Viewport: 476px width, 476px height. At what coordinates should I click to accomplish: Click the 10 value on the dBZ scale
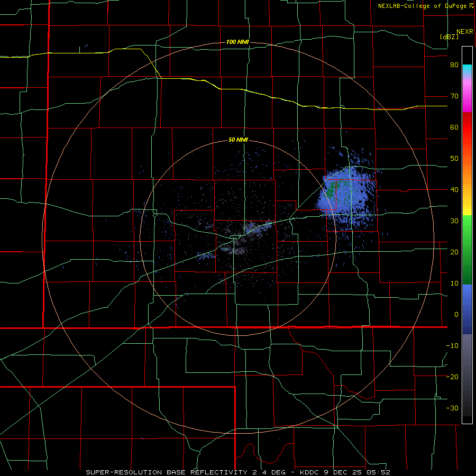(x=454, y=283)
